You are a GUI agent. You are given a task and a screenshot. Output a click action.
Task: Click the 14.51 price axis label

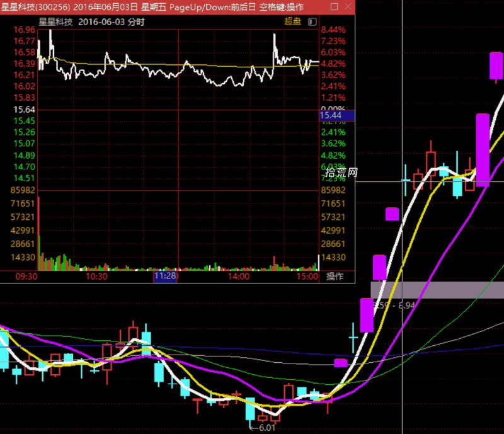click(x=24, y=178)
